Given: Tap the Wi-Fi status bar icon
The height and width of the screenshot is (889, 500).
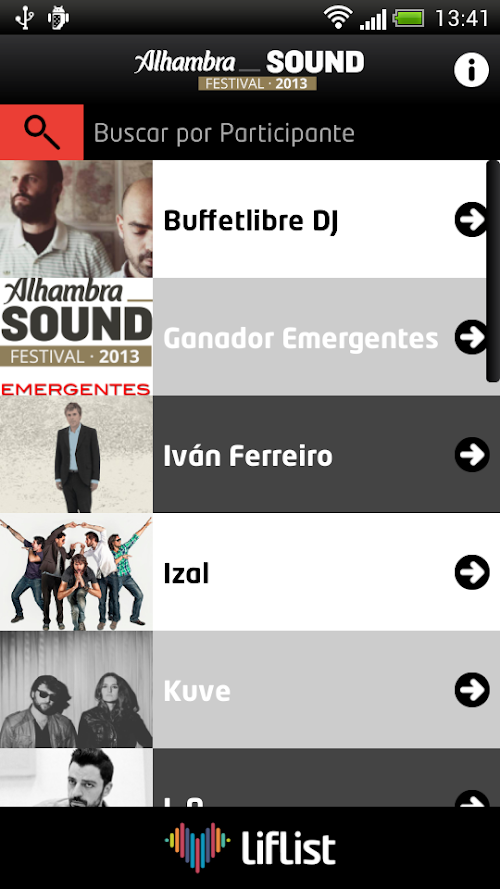Looking at the screenshot, I should click(x=338, y=18).
